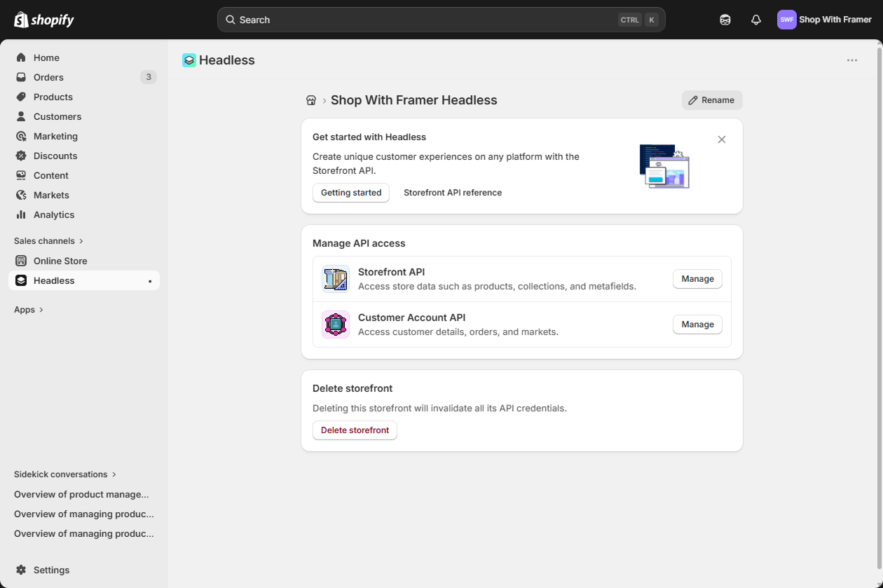
Task: Click the Products tag icon
Action: point(21,97)
